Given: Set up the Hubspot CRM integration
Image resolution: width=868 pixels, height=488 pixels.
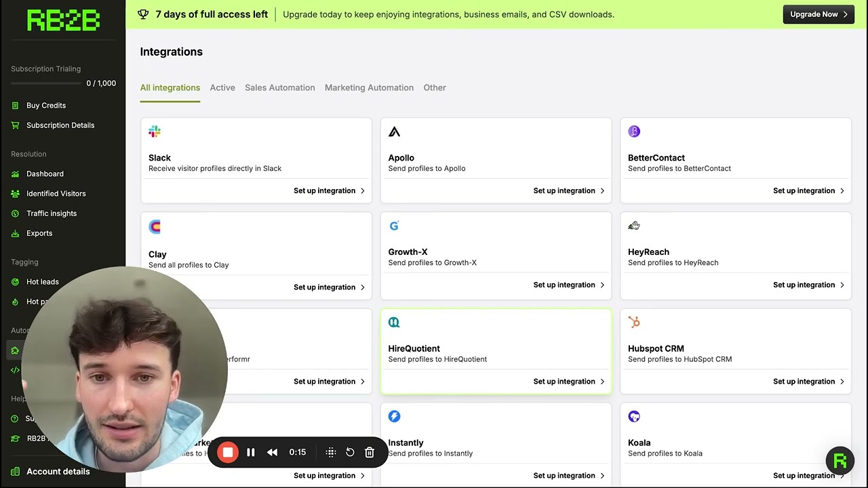Looking at the screenshot, I should pos(808,382).
